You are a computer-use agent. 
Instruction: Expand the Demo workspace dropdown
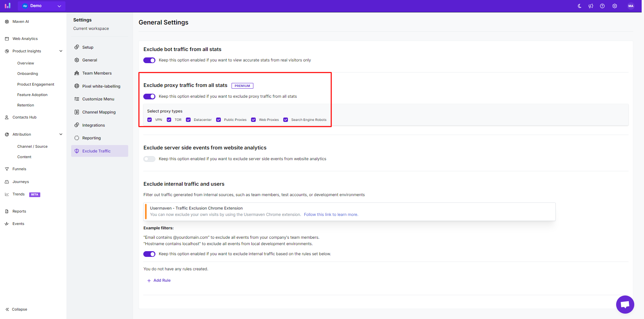click(x=59, y=6)
